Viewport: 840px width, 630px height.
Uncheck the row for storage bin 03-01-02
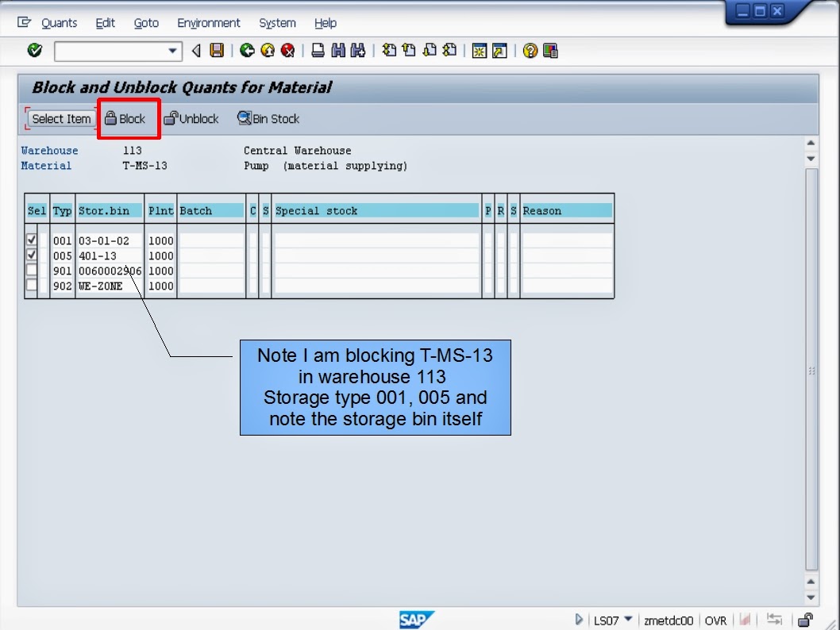pyautogui.click(x=32, y=240)
